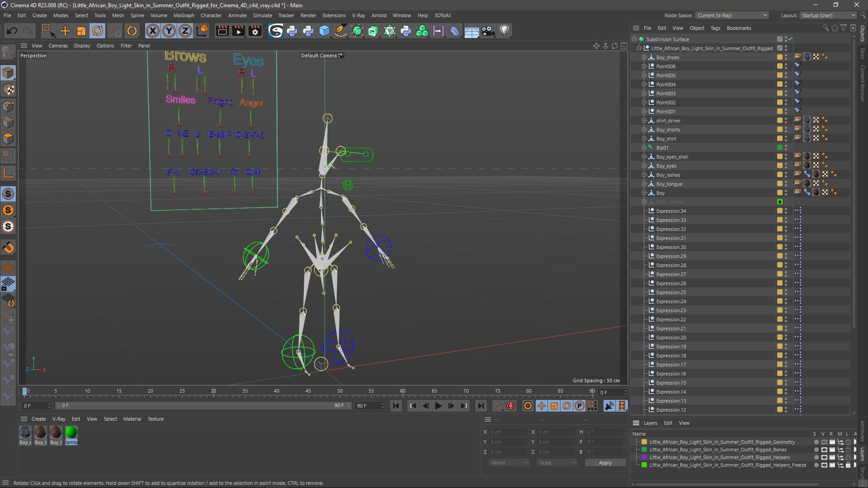Select the Scale tool

point(81,31)
